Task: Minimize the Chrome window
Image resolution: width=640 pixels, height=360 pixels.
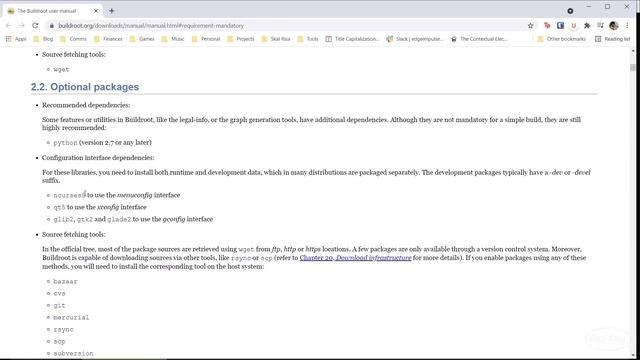Action: click(x=589, y=7)
